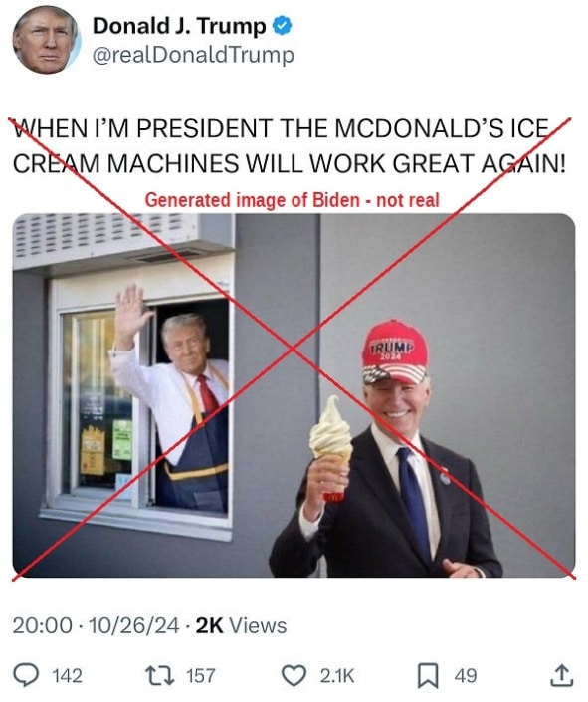Click the 49 bookmarks count
The width and height of the screenshot is (588, 702).
click(x=466, y=676)
